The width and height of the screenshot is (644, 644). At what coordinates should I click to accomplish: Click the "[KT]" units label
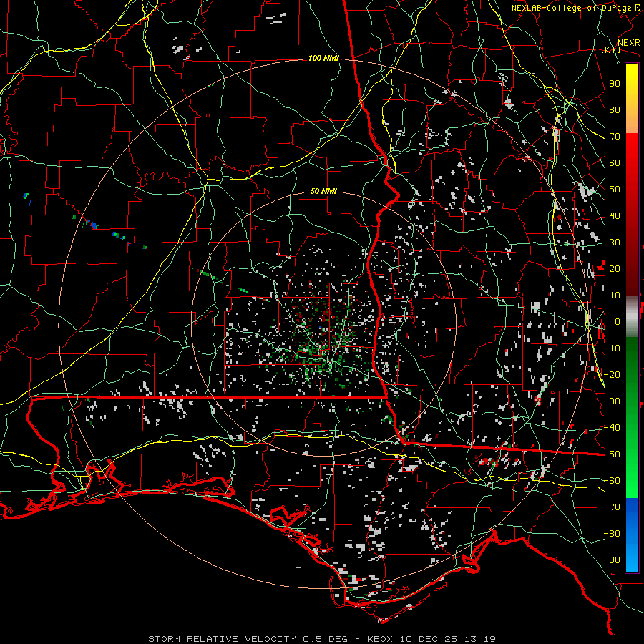(x=610, y=49)
